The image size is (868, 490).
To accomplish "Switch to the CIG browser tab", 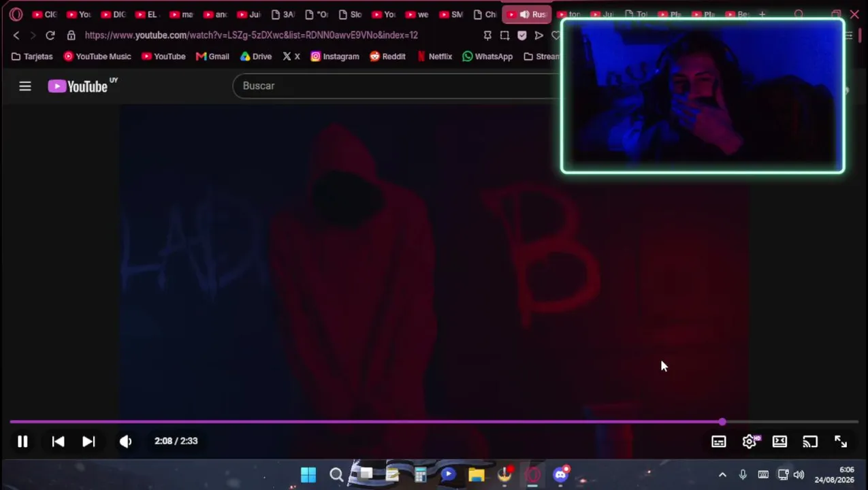I will [x=44, y=14].
